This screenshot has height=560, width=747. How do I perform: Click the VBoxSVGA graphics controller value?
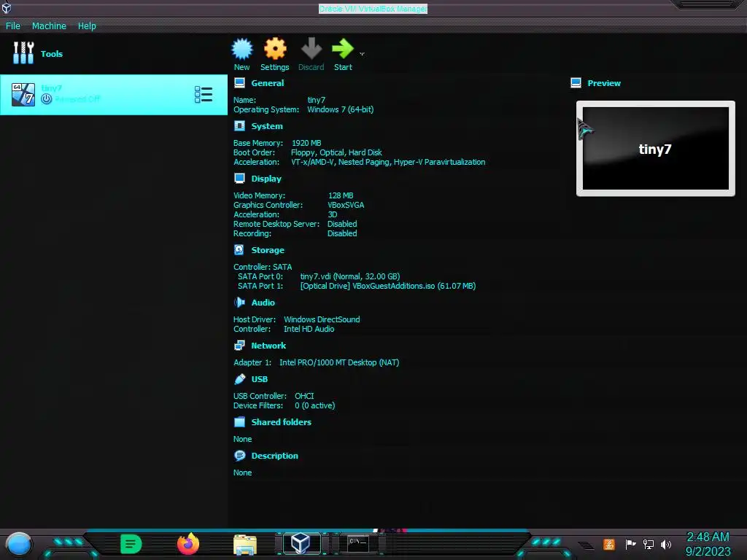(x=346, y=205)
